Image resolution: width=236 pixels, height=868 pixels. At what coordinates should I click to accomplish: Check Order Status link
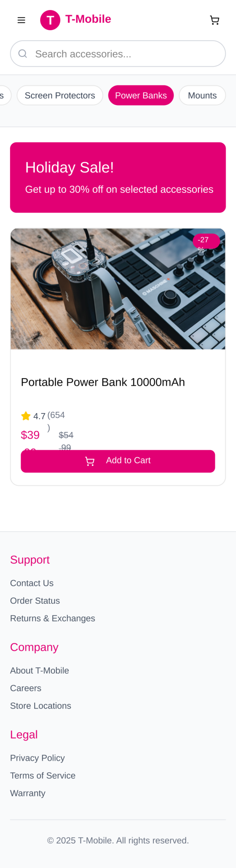point(35,601)
